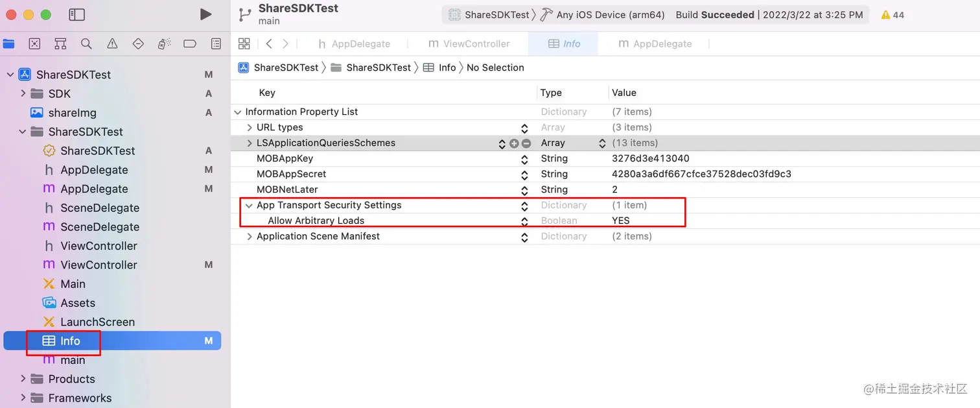This screenshot has height=408, width=980.
Task: Collapse the ShareSDKTest project root
Action: (10, 75)
